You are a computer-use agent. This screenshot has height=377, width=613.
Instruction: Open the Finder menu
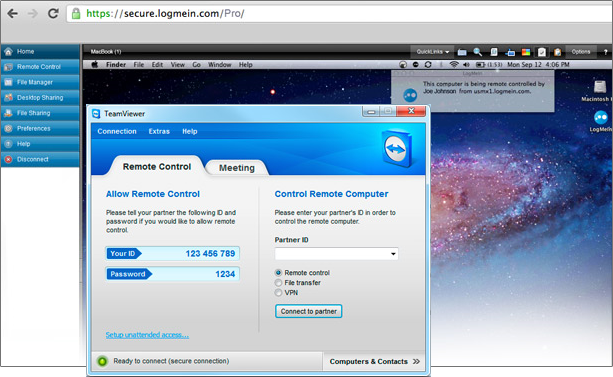point(116,65)
